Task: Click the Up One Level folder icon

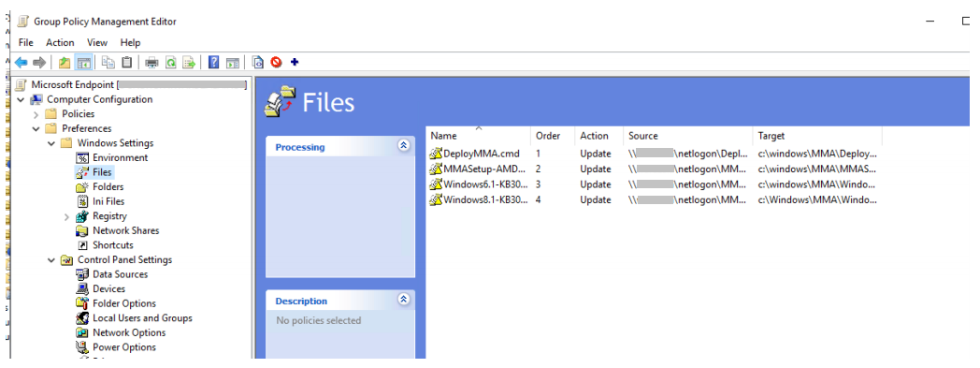Action: (65, 62)
